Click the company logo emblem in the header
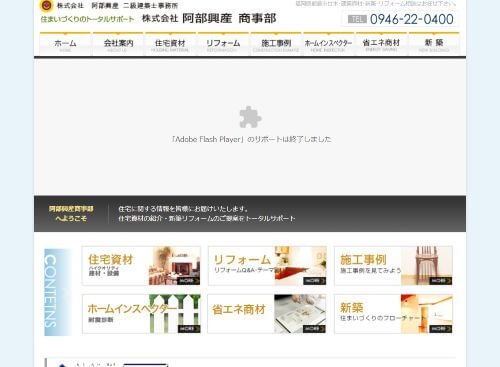The image size is (500, 367). [46, 5]
